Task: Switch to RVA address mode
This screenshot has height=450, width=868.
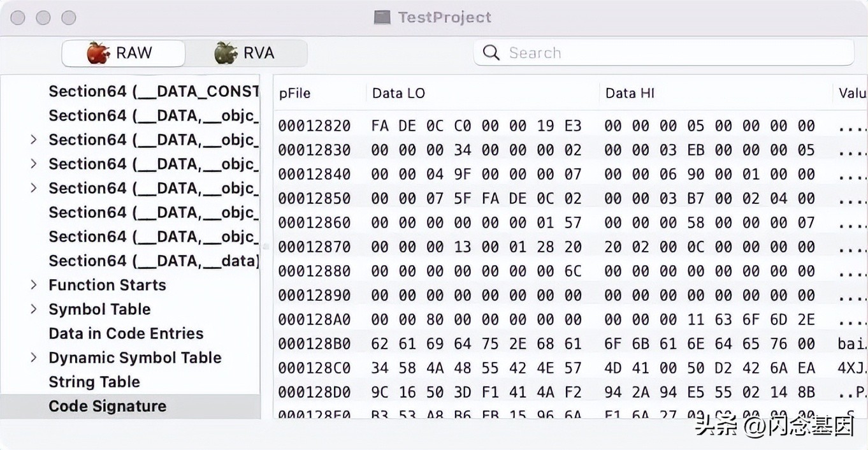Action: pos(246,53)
